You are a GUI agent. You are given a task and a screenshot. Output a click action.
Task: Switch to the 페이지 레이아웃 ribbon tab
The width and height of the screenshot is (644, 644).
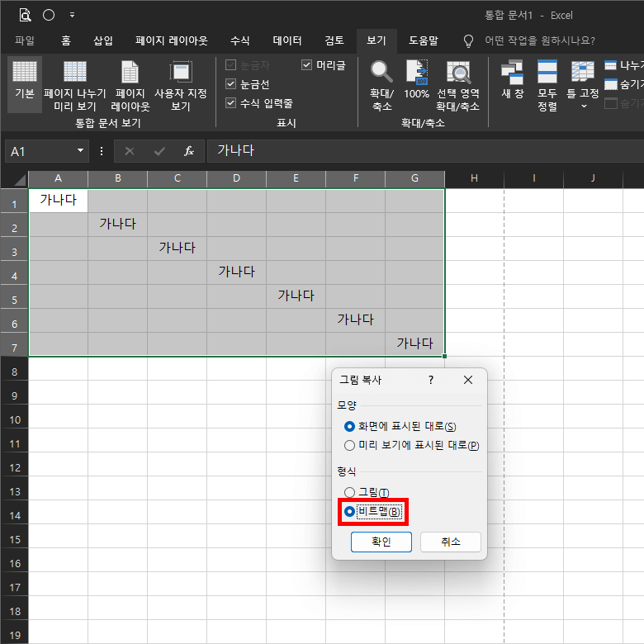click(x=171, y=40)
